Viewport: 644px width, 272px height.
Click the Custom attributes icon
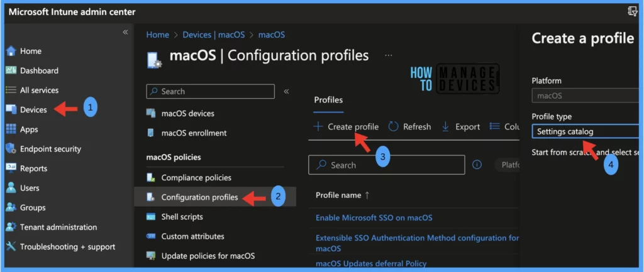(x=151, y=236)
